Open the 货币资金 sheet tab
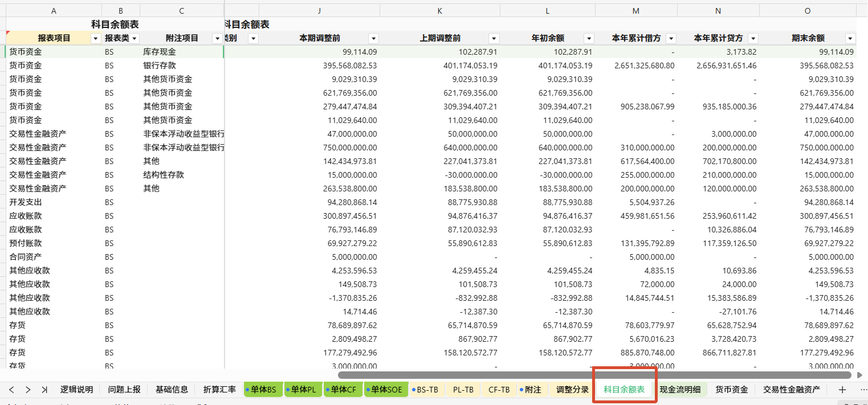 [732, 390]
